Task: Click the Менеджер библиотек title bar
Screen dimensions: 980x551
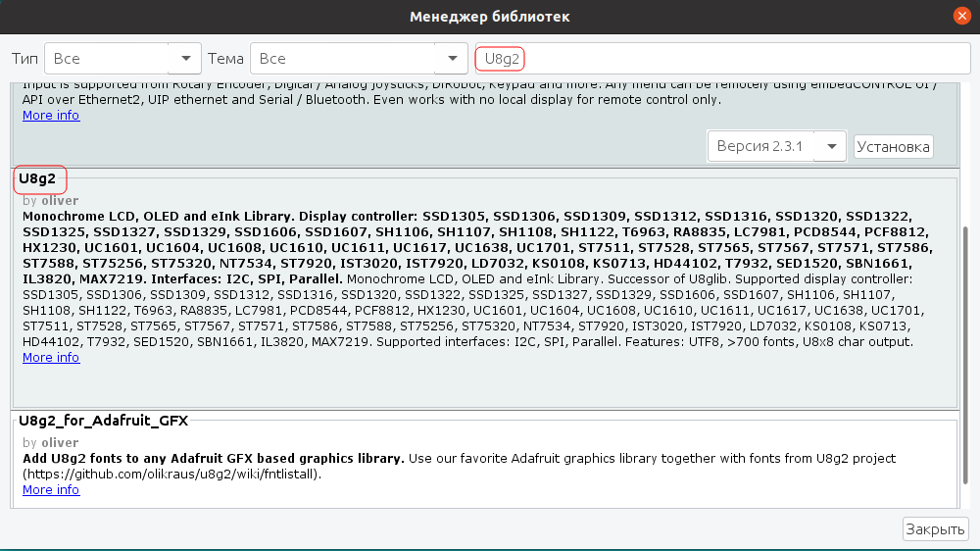Action: (x=488, y=17)
